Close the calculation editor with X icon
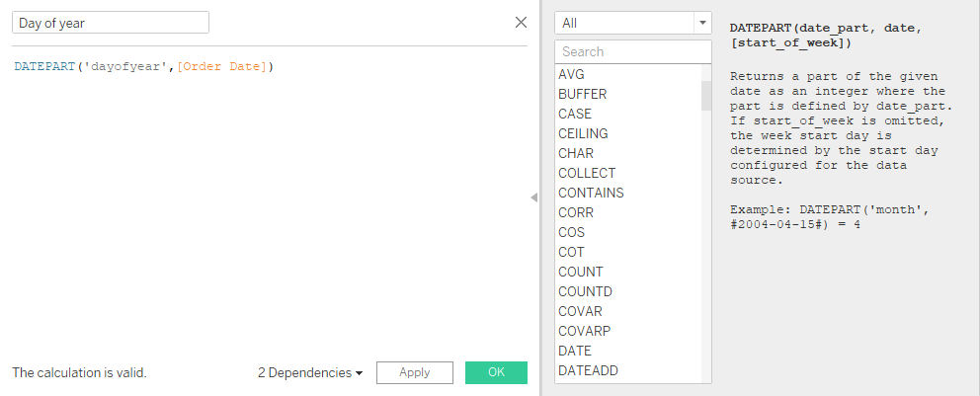This screenshot has height=396, width=980. tap(521, 22)
